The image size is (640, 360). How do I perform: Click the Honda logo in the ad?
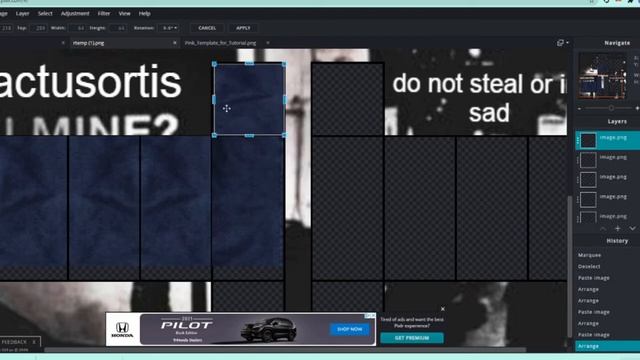(122, 329)
